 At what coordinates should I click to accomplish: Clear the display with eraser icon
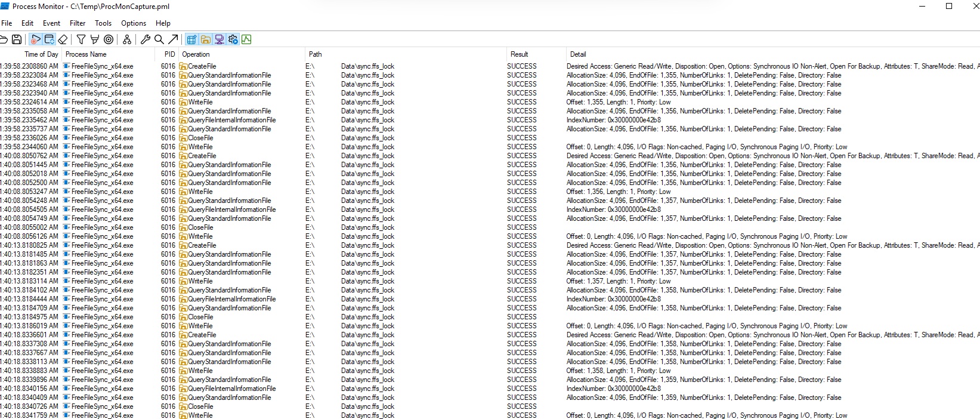pos(63,39)
